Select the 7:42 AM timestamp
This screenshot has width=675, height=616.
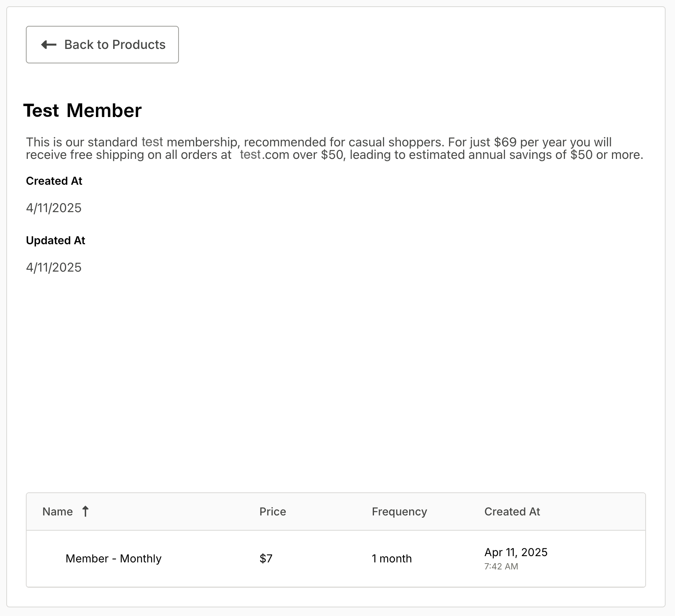click(501, 566)
